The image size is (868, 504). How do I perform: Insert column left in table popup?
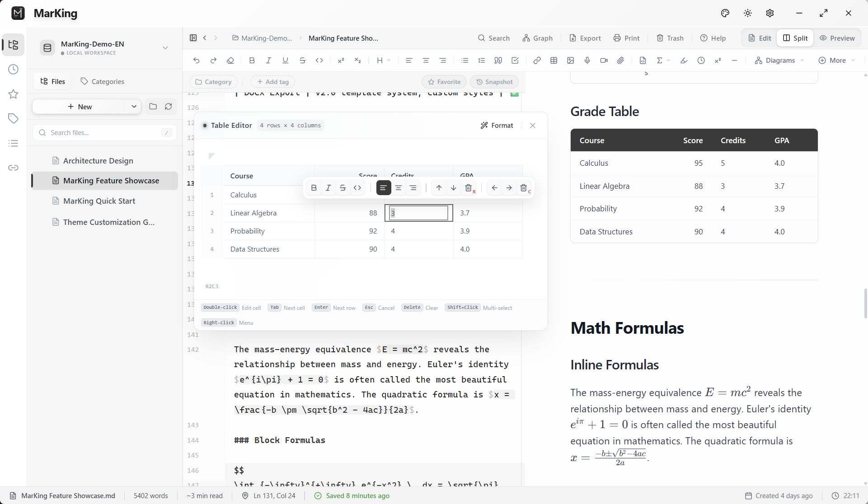(495, 188)
